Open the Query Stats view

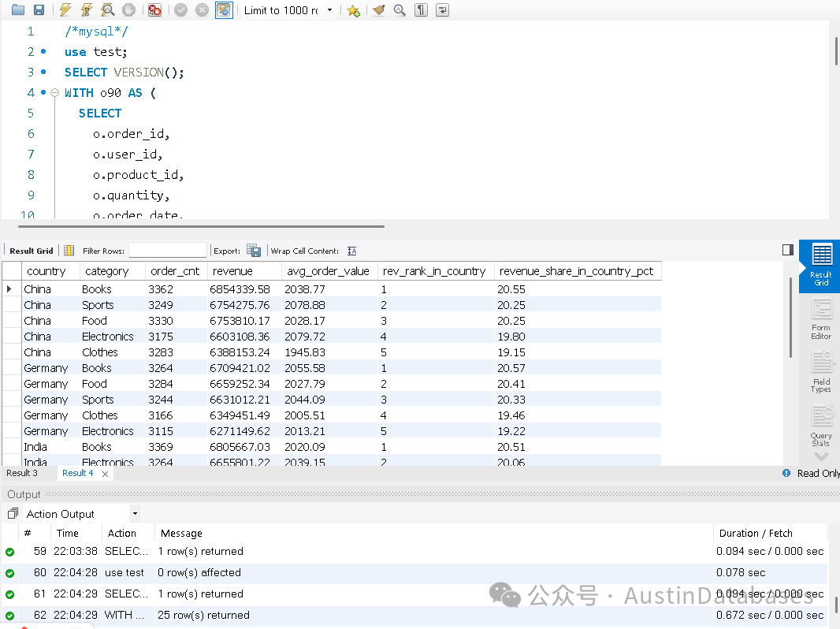pyautogui.click(x=821, y=426)
